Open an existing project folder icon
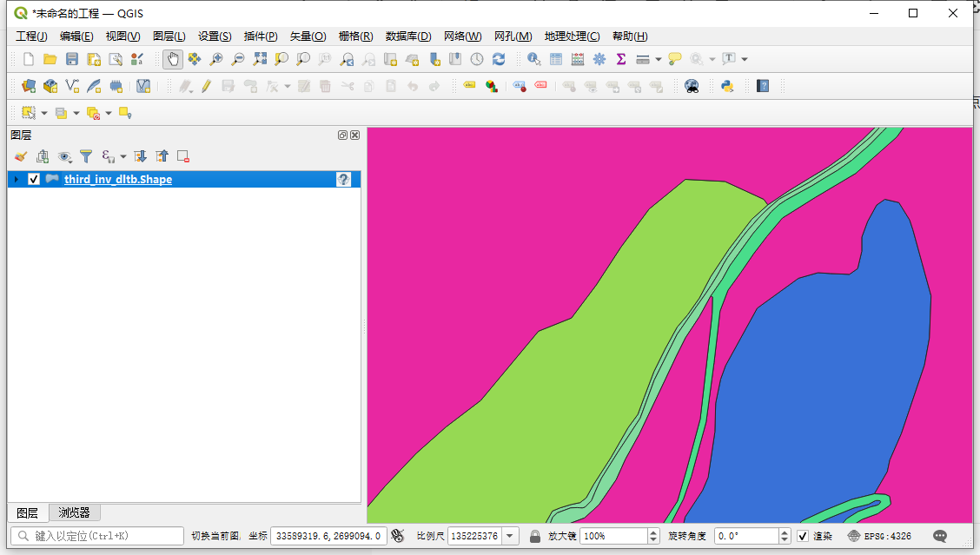This screenshot has width=980, height=555. click(50, 59)
